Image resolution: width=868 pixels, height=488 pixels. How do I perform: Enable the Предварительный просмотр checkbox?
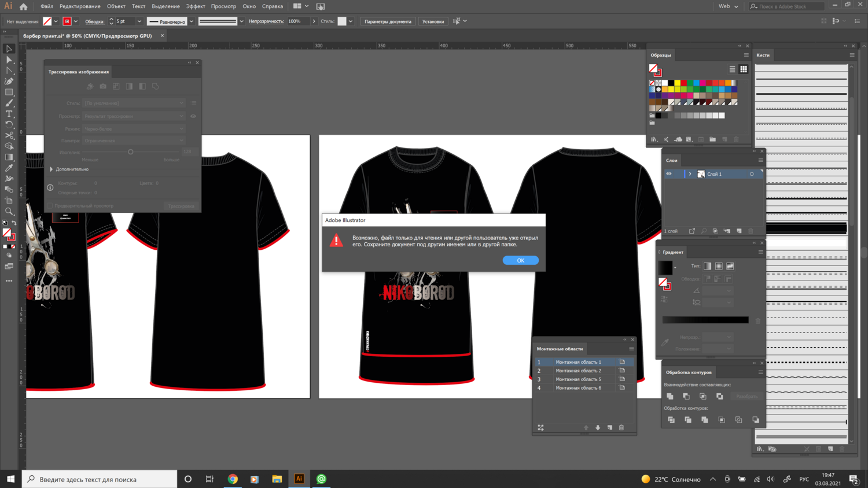(50, 206)
